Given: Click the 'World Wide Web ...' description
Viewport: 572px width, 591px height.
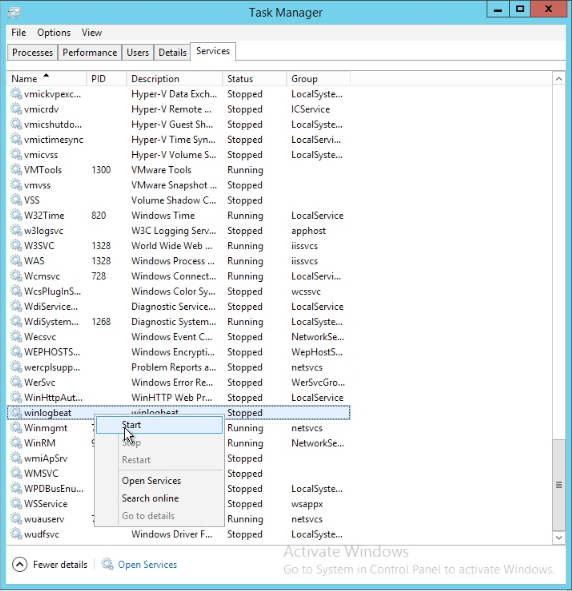Looking at the screenshot, I should click(171, 245).
